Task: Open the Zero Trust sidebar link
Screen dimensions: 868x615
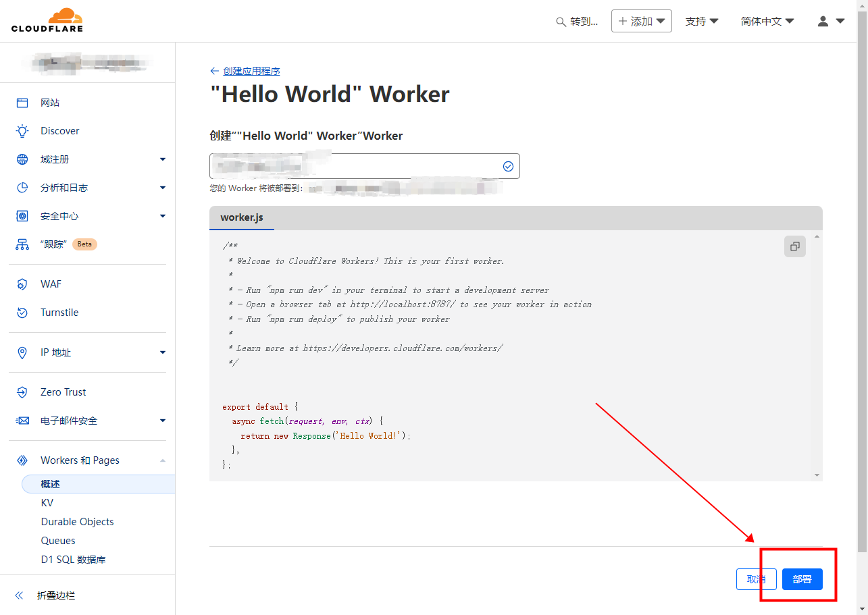Action: (x=63, y=392)
